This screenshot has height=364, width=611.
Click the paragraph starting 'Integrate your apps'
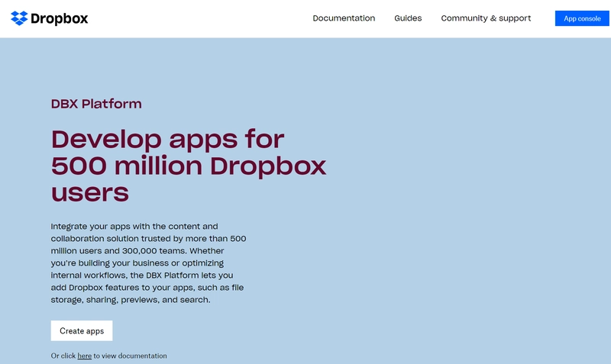[148, 263]
